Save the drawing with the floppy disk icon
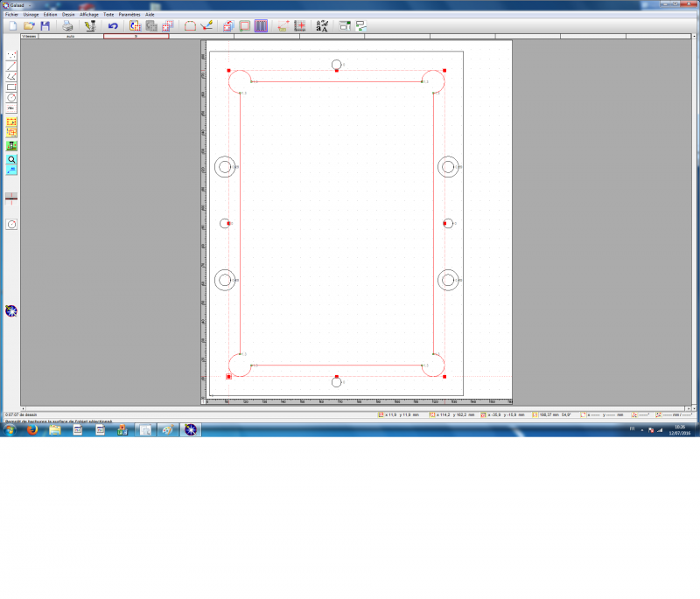 point(45,26)
